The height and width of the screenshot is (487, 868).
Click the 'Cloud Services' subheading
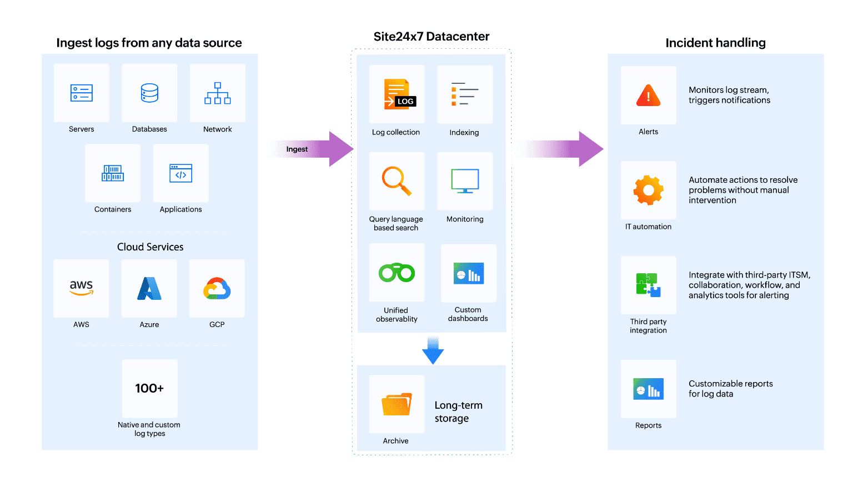click(150, 247)
